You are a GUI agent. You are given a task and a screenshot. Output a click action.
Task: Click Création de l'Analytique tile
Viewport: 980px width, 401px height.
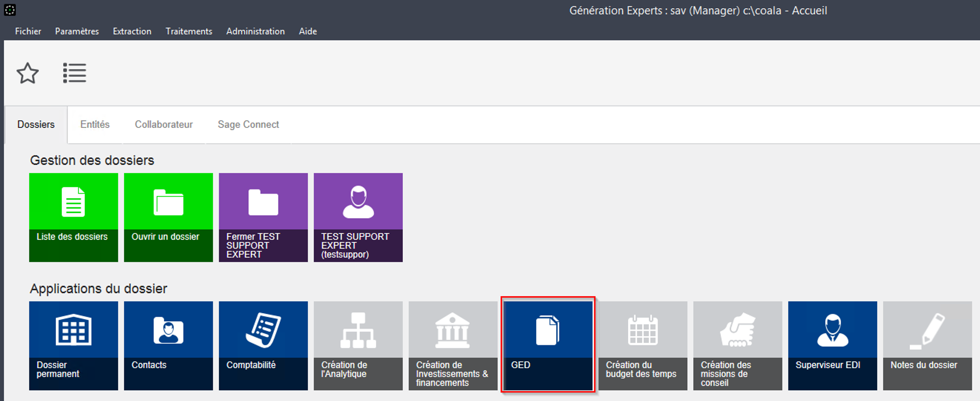[358, 346]
